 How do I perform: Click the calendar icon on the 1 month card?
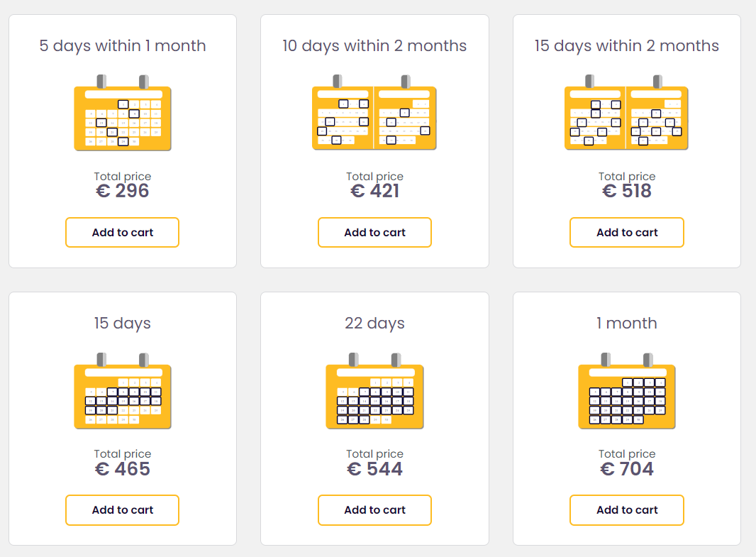[626, 392]
